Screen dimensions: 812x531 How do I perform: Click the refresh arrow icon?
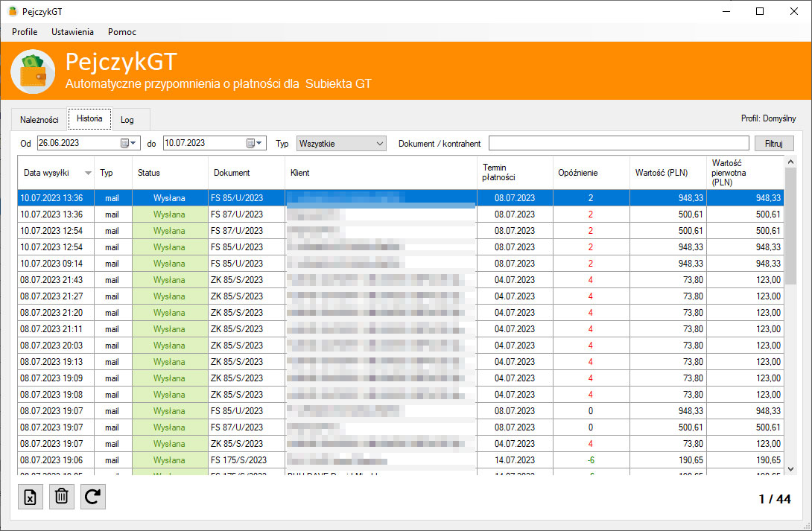92,497
